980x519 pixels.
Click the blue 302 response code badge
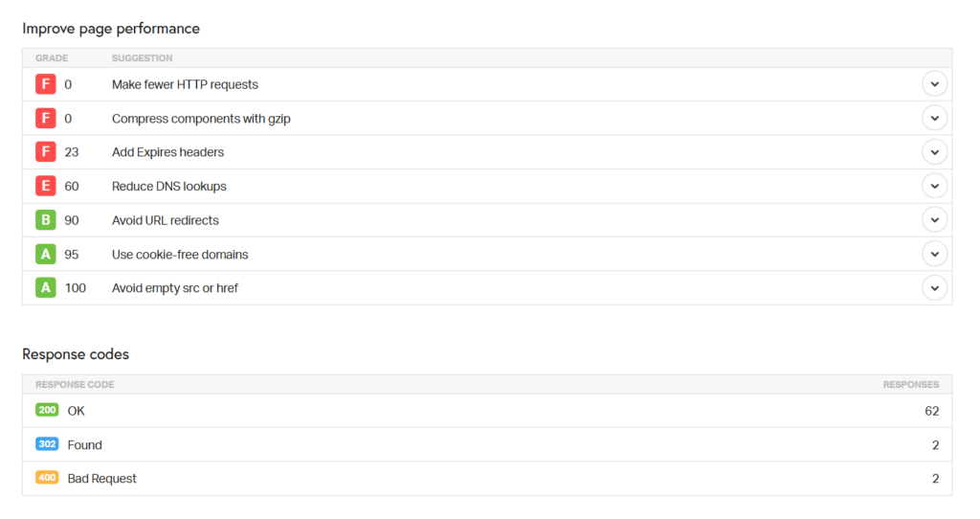coord(47,444)
